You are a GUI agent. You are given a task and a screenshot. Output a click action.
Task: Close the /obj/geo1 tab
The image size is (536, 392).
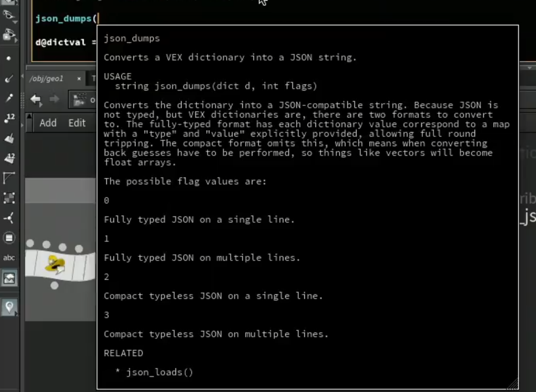click(x=79, y=79)
